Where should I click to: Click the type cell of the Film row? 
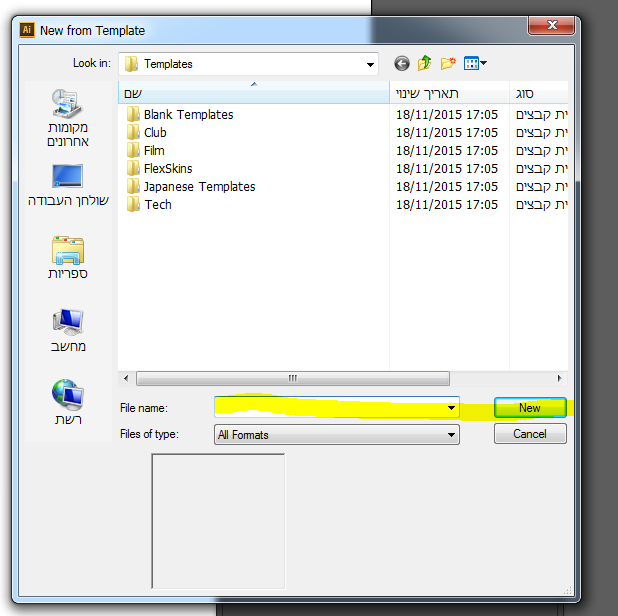[542, 151]
